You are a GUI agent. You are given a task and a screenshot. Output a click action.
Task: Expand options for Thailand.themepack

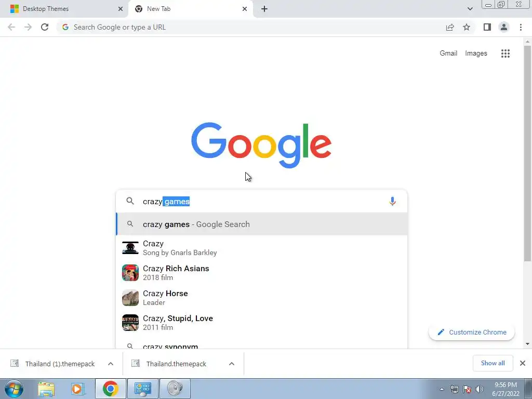[x=232, y=364]
